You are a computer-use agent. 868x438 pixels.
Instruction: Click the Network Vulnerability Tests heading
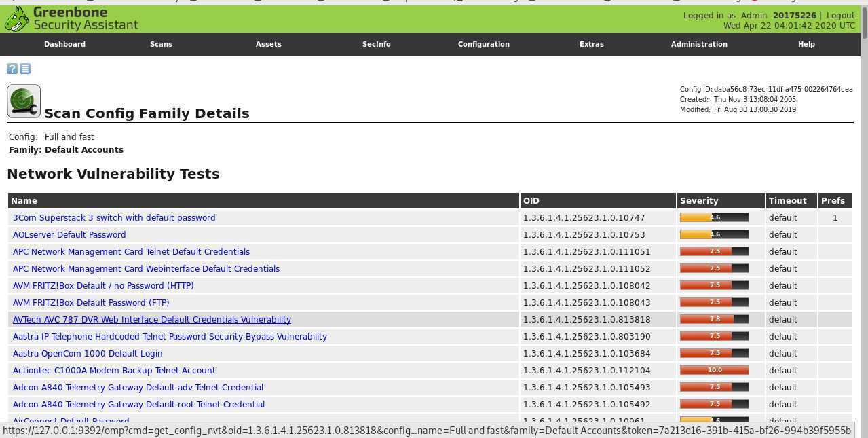[x=113, y=174]
